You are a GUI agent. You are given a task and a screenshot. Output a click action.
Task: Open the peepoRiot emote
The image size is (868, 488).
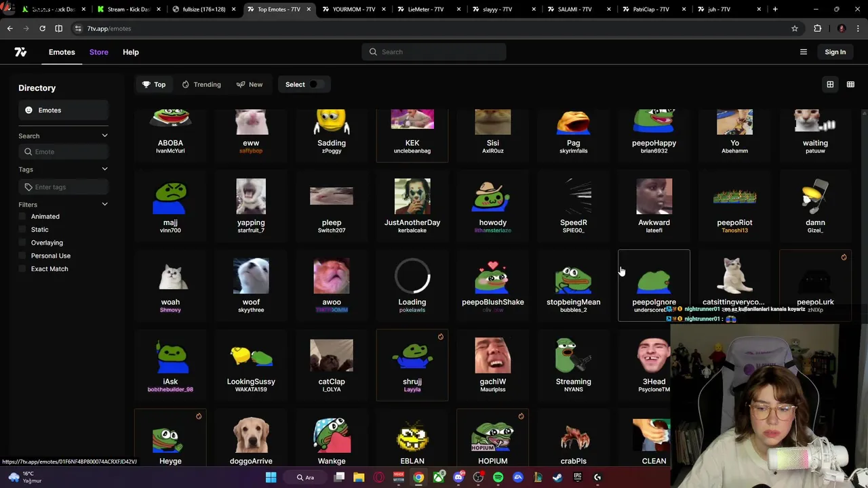point(734,206)
